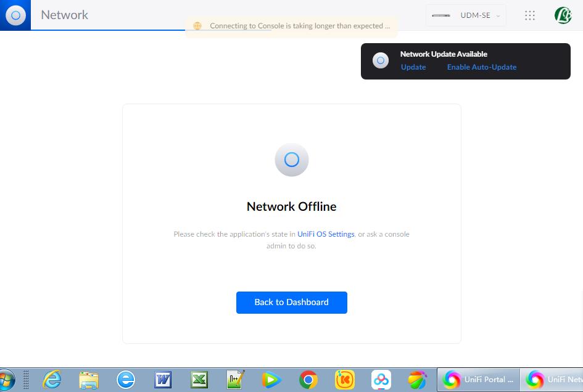Screen dimensions: 583x392
Task: Click the 'Network Update Available' title
Action: pyautogui.click(x=444, y=54)
